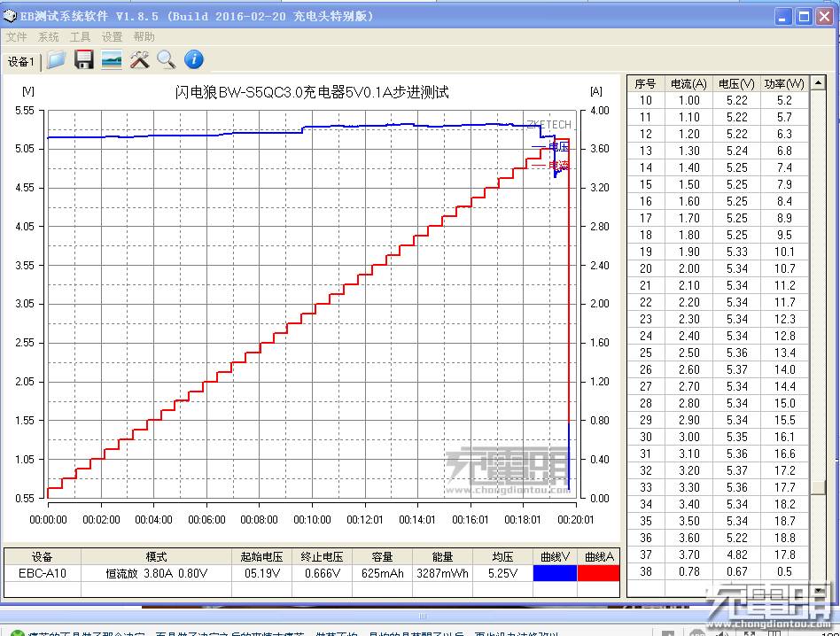Show info with the blue i icon
The image size is (840, 636).
[x=194, y=59]
